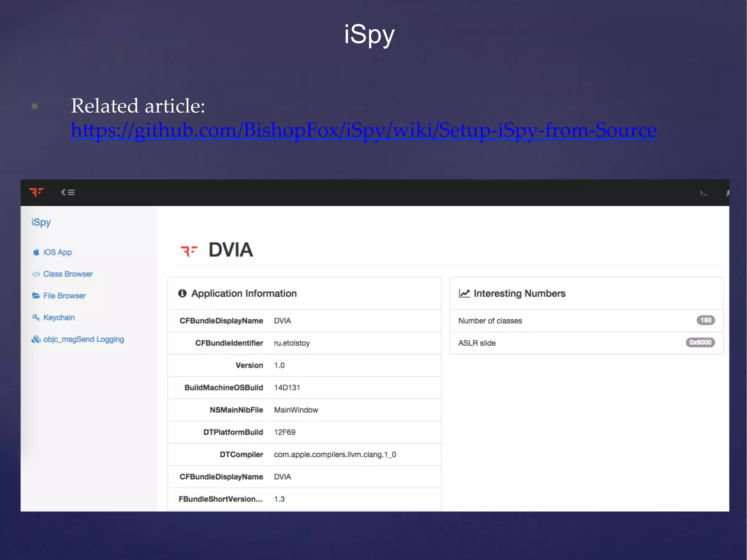Click the BuildMachineOSBuild field label
This screenshot has height=560, width=747.
(x=224, y=388)
